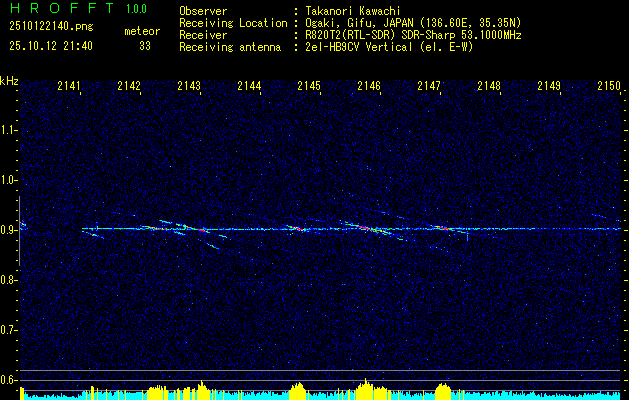Click the kHz axis unit label

[9, 81]
